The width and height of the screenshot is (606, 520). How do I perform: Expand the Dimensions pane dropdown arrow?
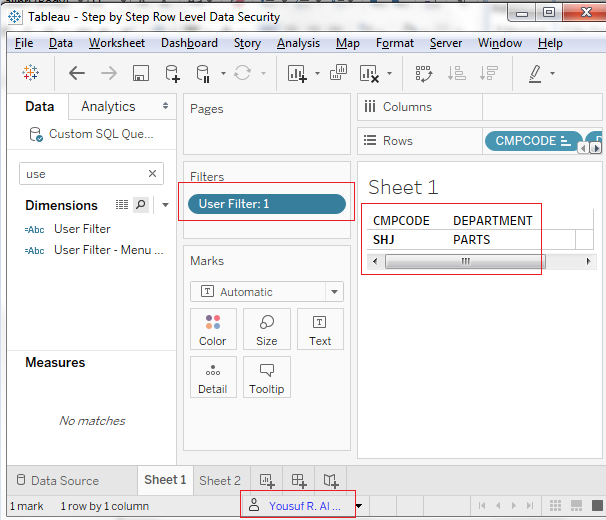165,205
